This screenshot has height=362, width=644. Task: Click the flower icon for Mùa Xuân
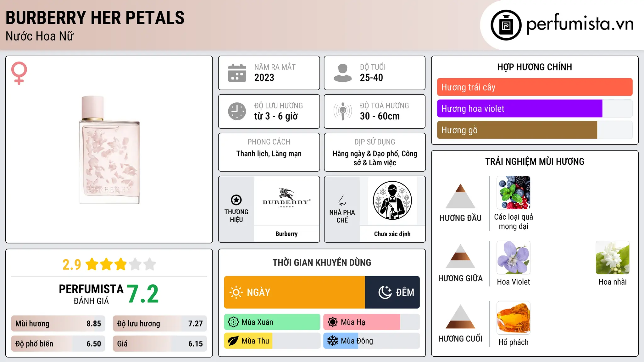click(233, 322)
